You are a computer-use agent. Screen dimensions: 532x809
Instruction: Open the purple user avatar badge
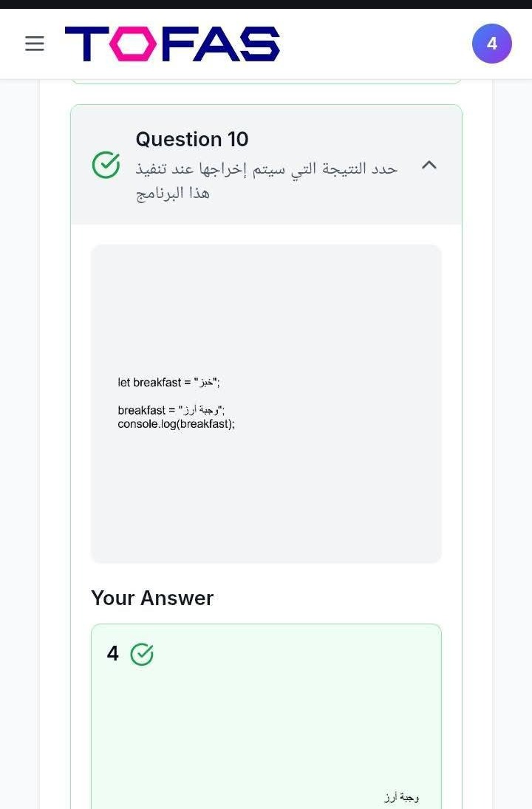coord(491,44)
